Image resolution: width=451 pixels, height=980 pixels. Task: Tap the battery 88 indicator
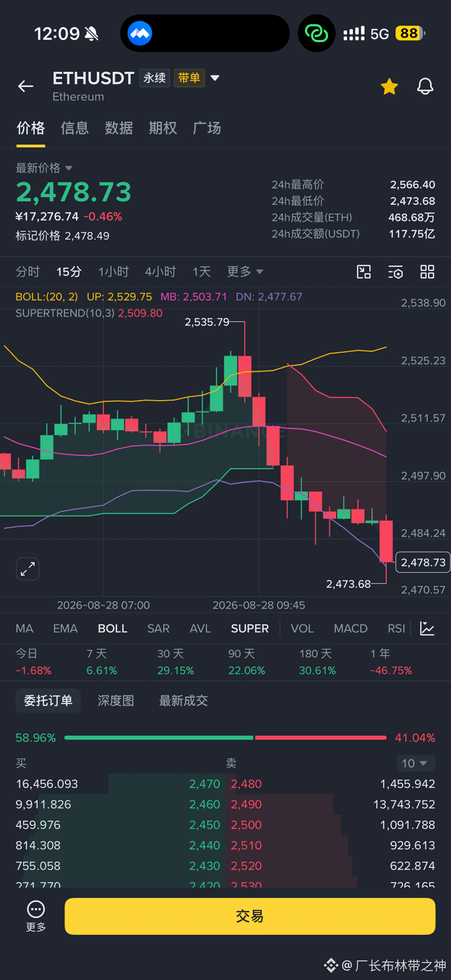coord(410,34)
